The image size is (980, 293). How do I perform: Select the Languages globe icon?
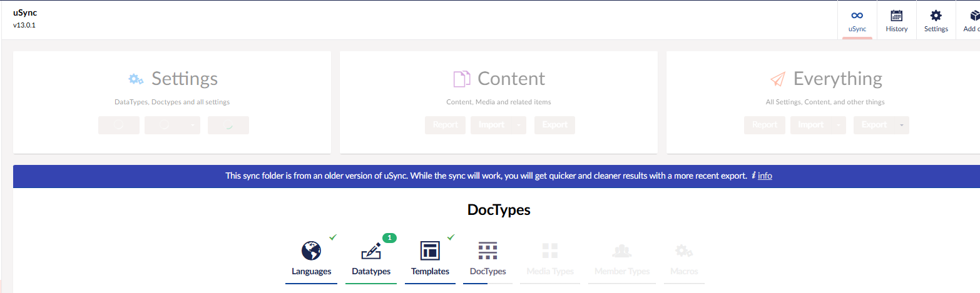[311, 251]
